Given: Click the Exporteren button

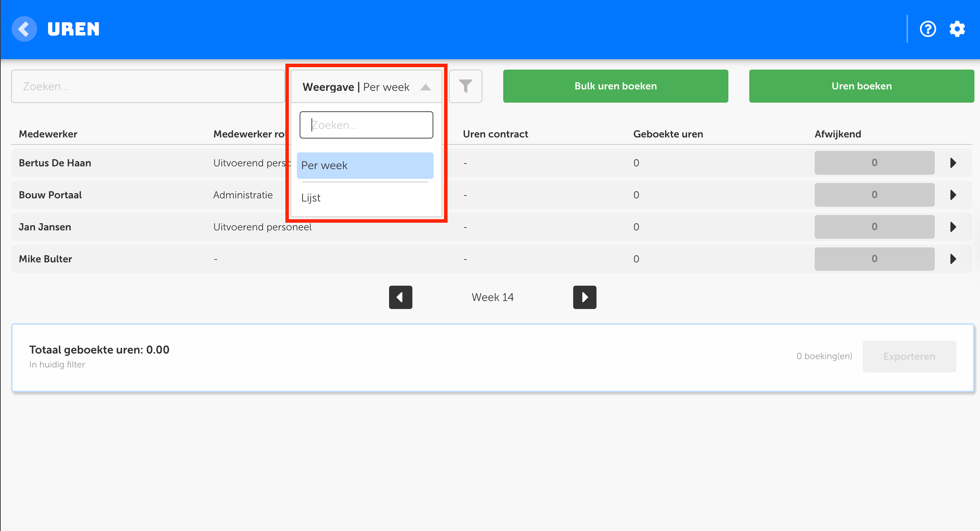Looking at the screenshot, I should (909, 356).
